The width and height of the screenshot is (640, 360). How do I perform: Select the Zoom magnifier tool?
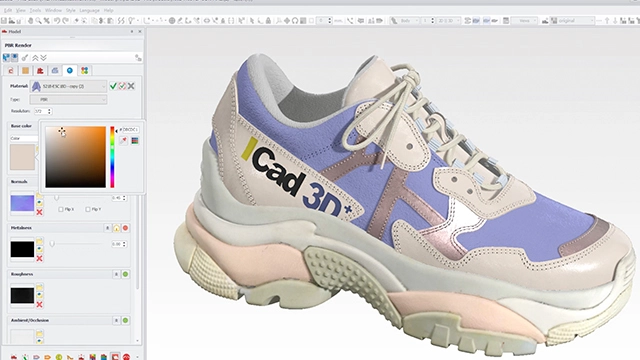pos(38,20)
